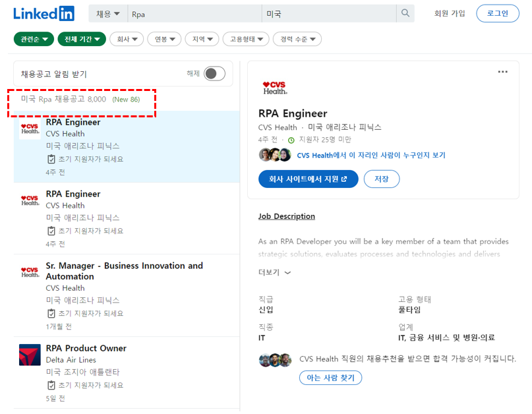Click the Rpa keyword search field
Image resolution: width=532 pixels, height=414 pixels.
194,14
